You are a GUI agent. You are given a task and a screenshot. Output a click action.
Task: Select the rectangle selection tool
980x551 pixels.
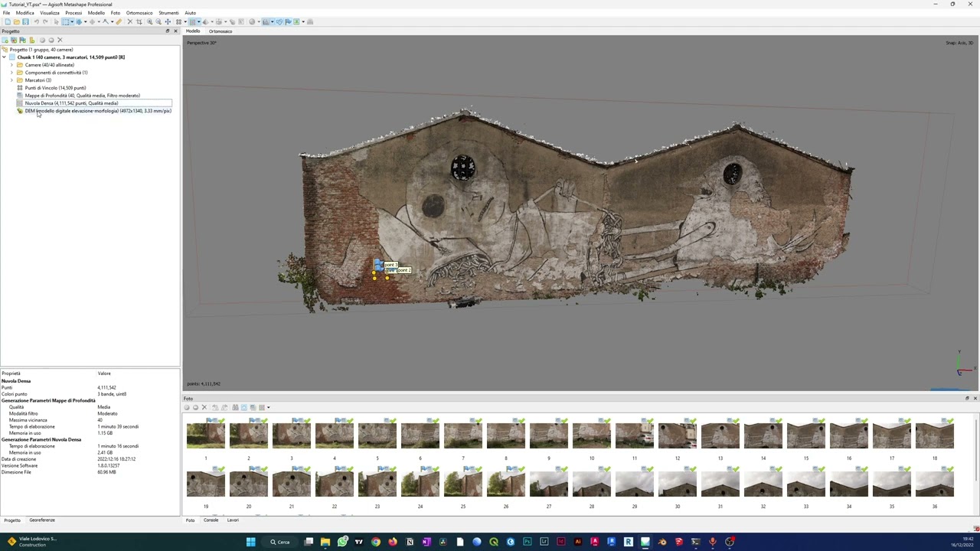(x=65, y=21)
